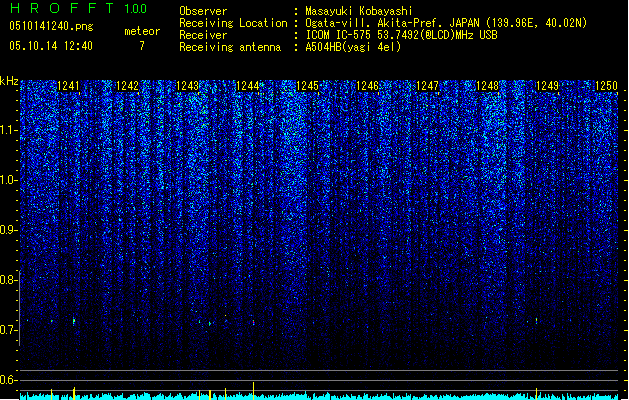This screenshot has height=400, width=629.
Task: Click the 1245 time marker
Action: click(307, 86)
